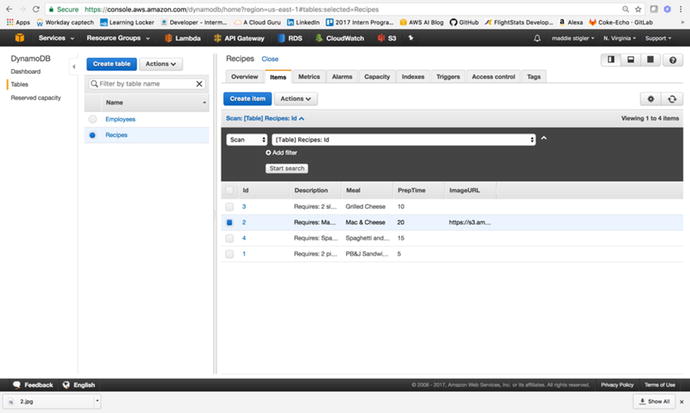
Task: Click the Create item button
Action: [247, 99]
